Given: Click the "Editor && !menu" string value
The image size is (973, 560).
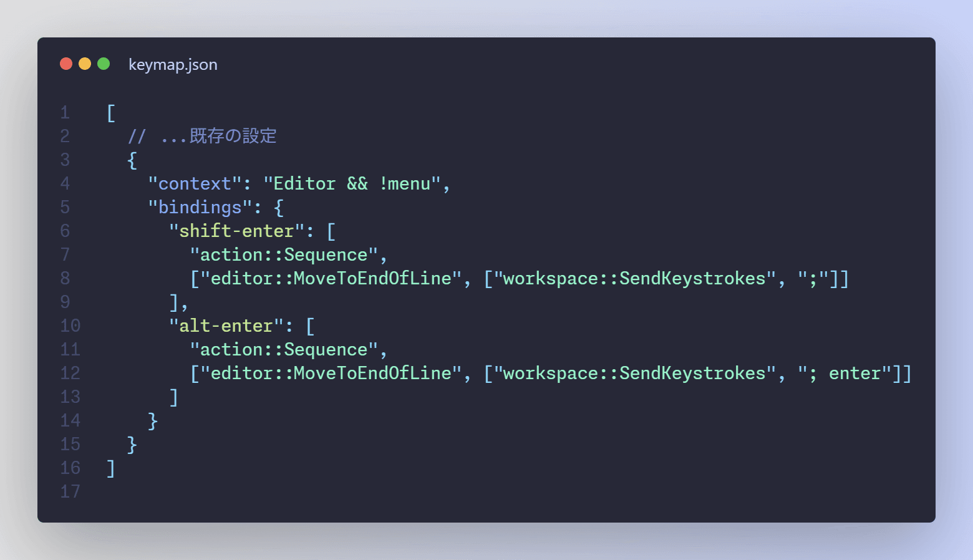Looking at the screenshot, I should pyautogui.click(x=352, y=184).
